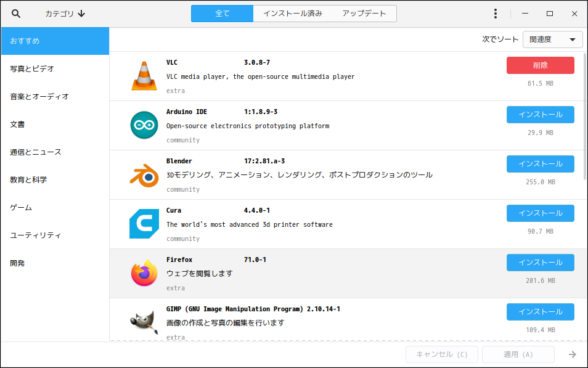Select the 写真とビデオ category
Screen dimensions: 588x368
coord(55,68)
